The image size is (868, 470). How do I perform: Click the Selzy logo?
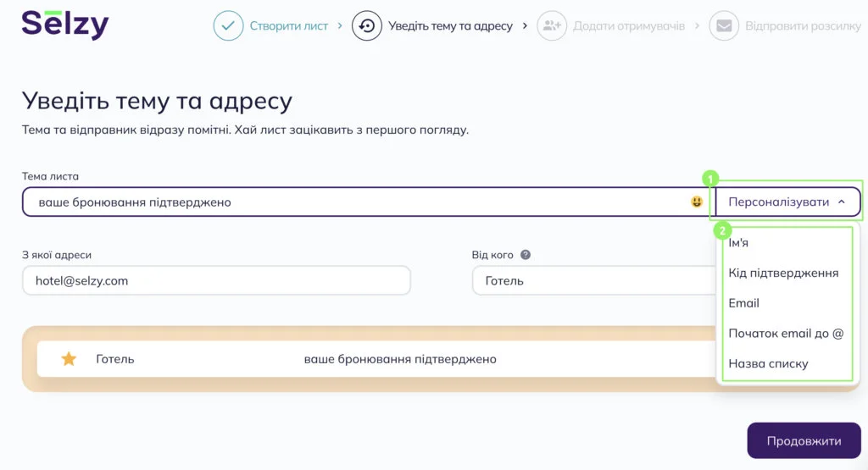point(64,25)
